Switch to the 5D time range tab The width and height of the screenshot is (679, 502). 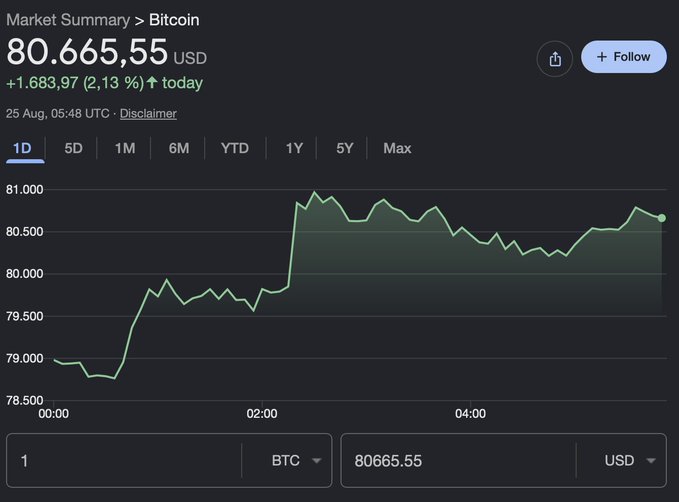tap(73, 149)
